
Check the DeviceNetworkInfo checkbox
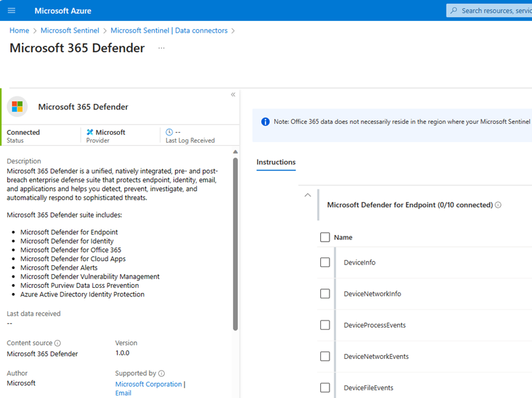pos(325,294)
